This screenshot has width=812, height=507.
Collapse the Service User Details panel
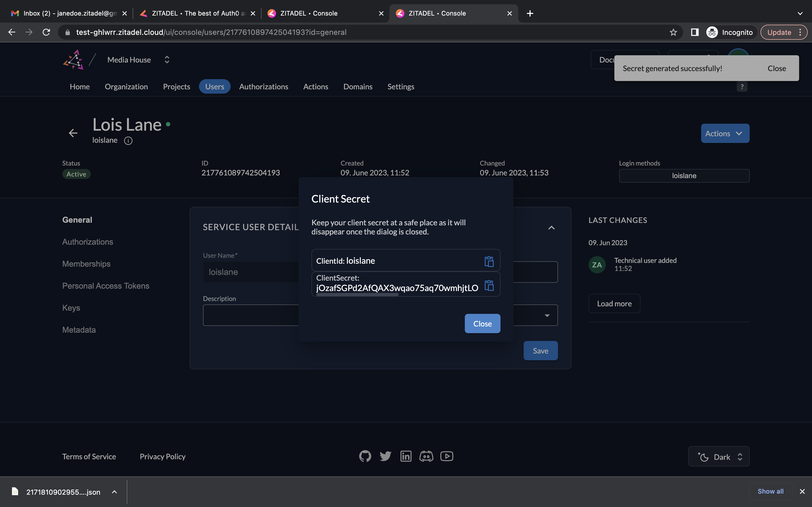pyautogui.click(x=551, y=228)
